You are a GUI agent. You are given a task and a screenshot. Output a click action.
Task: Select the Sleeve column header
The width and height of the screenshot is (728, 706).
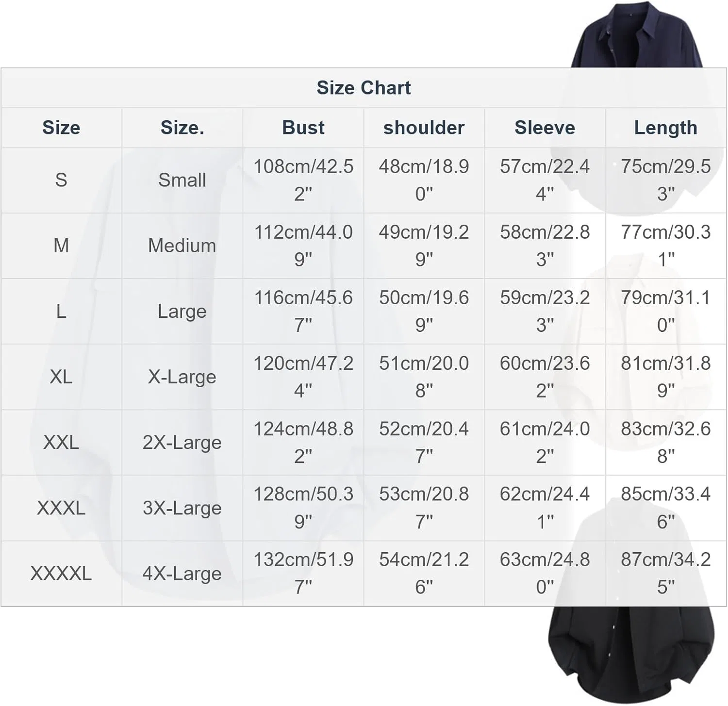coord(545,128)
